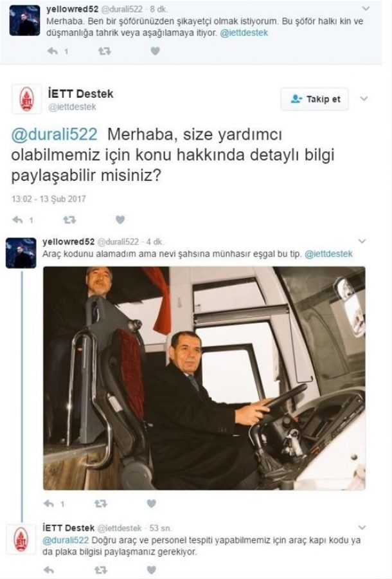392x579 pixels.
Task: Open options chevron on bus photo tweet
Action: (362, 241)
